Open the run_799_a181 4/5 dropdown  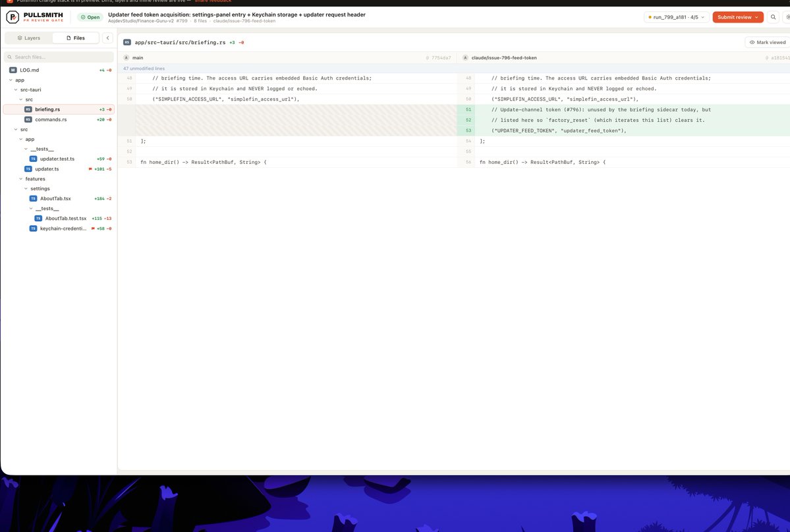pos(677,17)
